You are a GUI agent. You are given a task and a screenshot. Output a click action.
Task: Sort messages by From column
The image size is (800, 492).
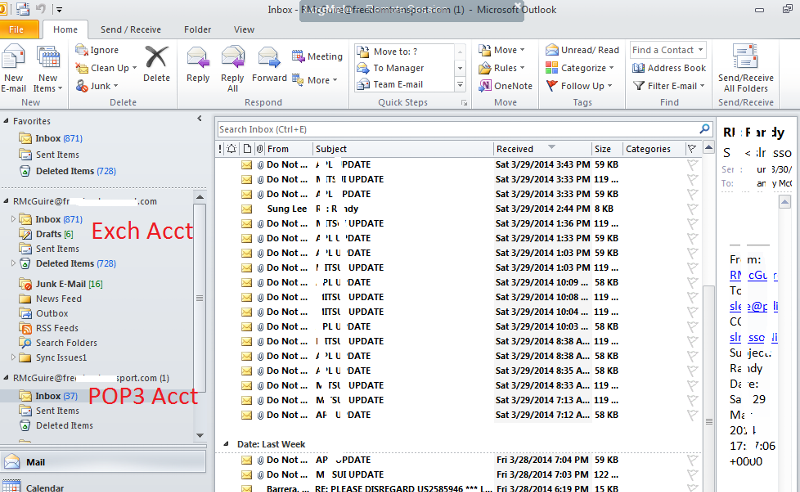coord(289,149)
